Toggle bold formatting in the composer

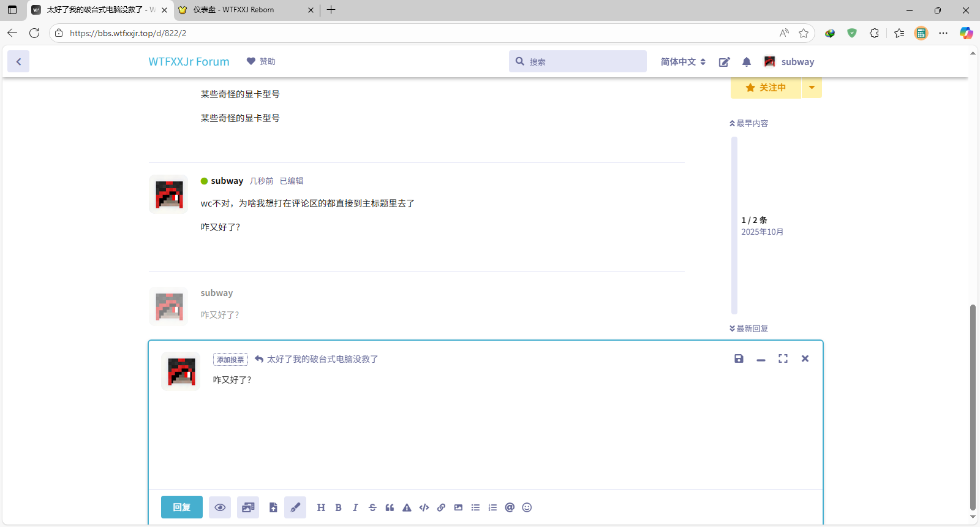(x=338, y=507)
